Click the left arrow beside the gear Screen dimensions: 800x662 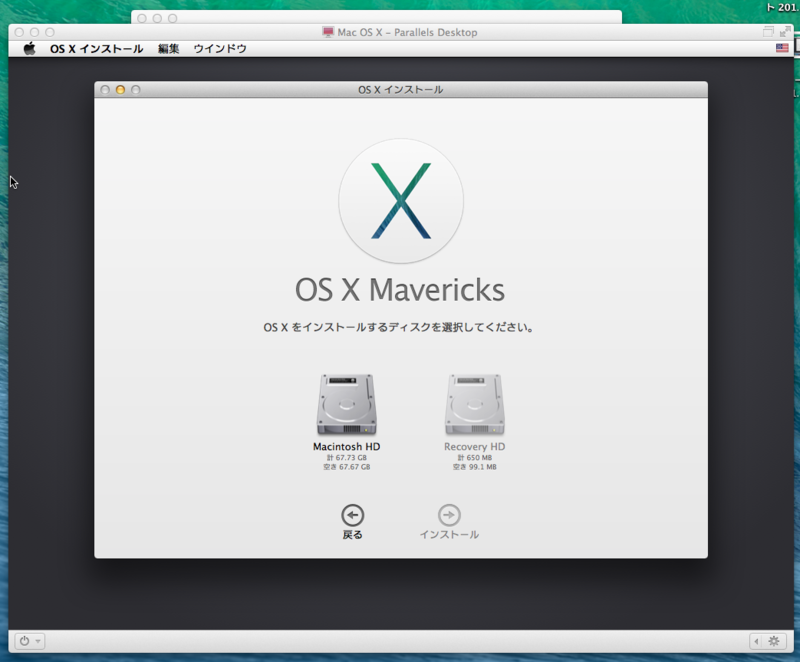pyautogui.click(x=756, y=641)
